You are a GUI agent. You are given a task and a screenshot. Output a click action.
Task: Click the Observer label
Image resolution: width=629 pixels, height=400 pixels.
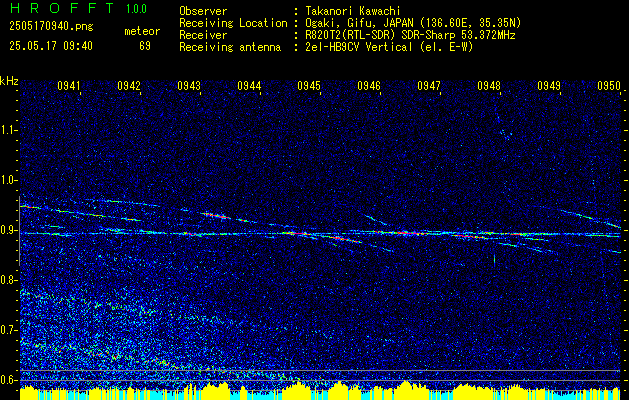pos(203,11)
